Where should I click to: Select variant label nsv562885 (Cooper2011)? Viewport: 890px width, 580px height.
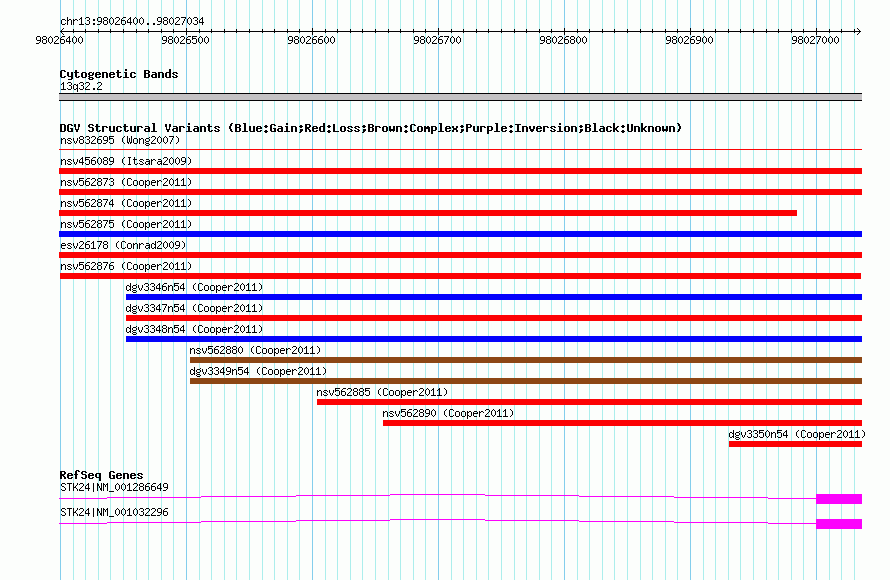(x=383, y=392)
